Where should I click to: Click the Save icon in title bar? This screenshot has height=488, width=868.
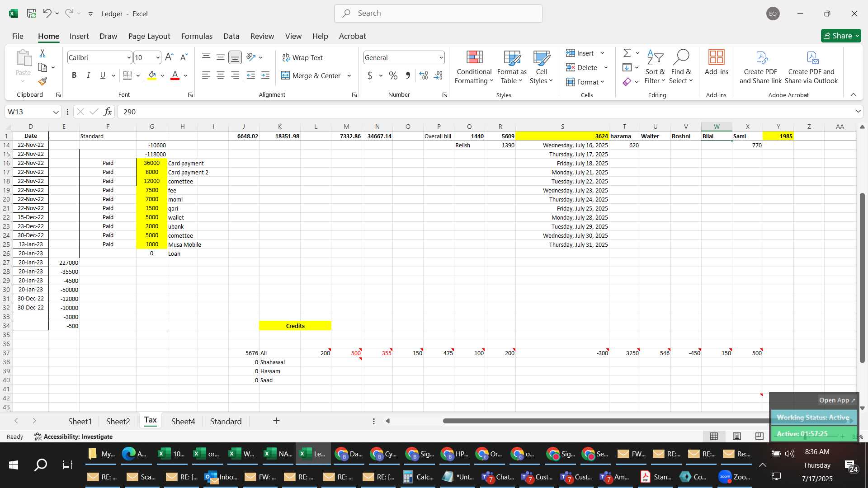[x=32, y=14]
